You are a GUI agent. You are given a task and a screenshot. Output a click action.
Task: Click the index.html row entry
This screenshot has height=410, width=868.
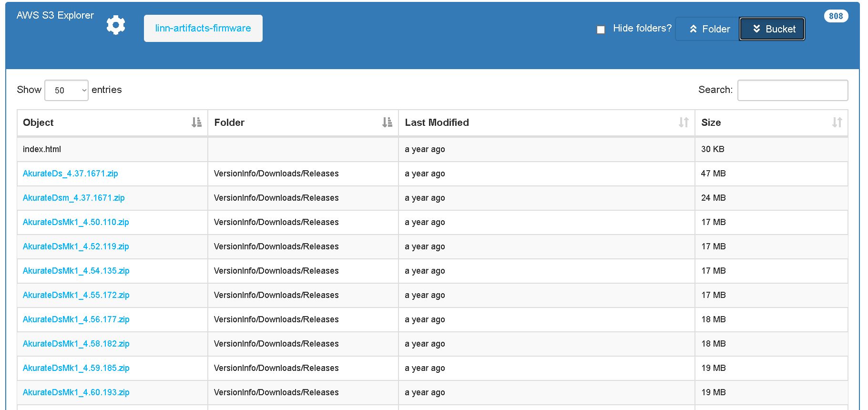[42, 149]
